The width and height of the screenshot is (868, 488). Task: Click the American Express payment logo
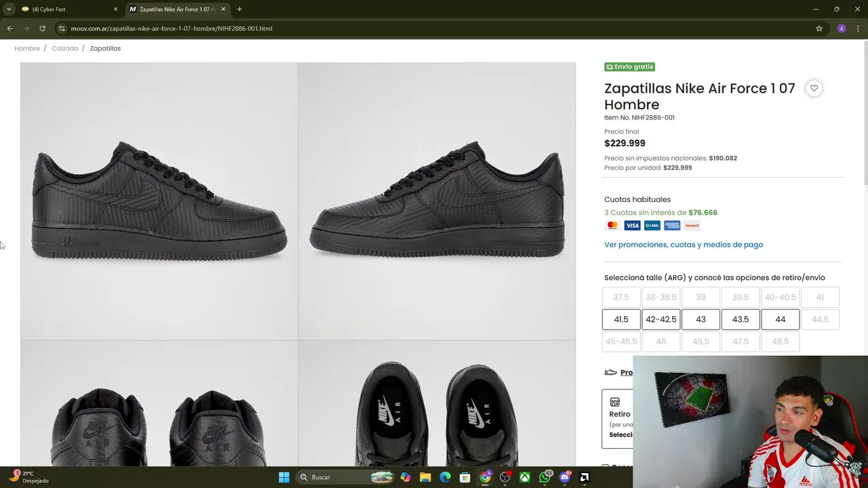672,226
